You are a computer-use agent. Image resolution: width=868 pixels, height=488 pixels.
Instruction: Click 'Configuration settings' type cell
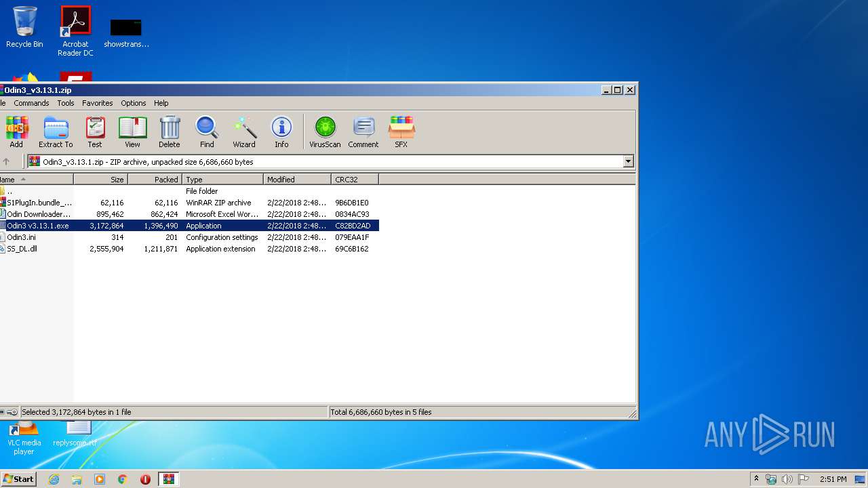(x=222, y=237)
